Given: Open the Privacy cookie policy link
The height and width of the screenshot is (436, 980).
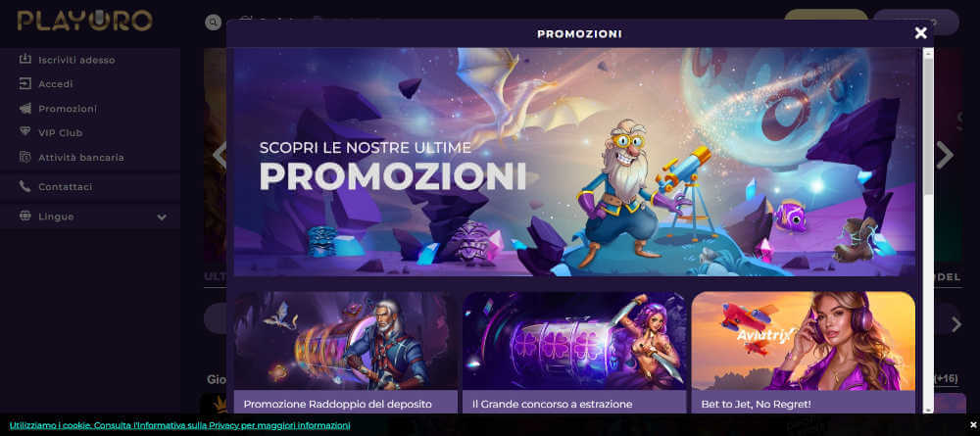Looking at the screenshot, I should pyautogui.click(x=179, y=425).
